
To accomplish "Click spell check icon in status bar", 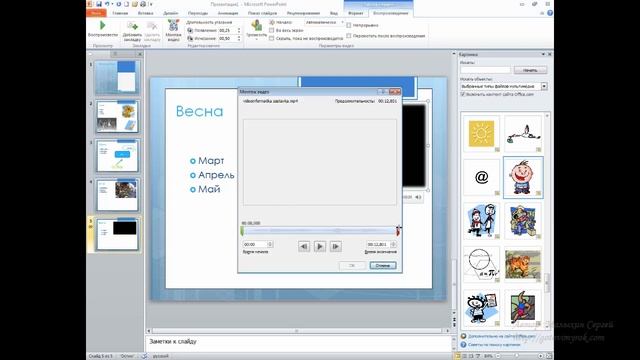I will tap(144, 356).
